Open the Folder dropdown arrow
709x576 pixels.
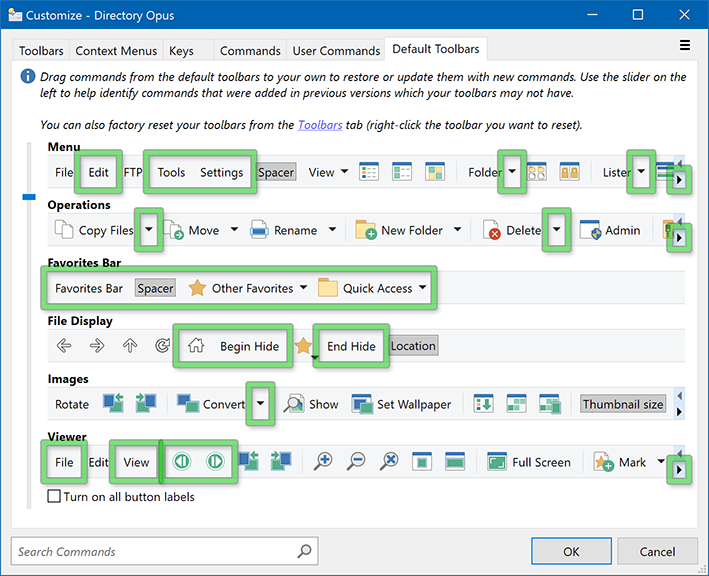click(512, 171)
